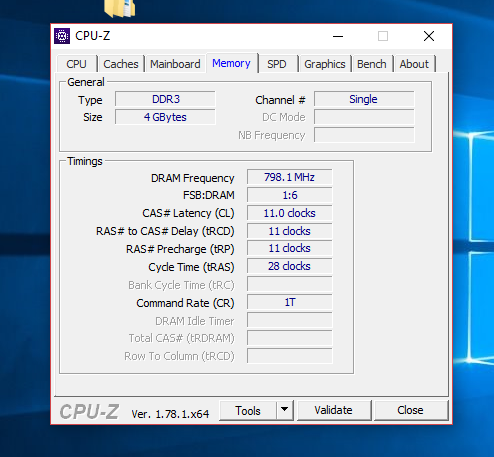Viewport: 494px width, 457px height.
Task: Click the CAS# Latency (CL) label
Action: tap(188, 213)
